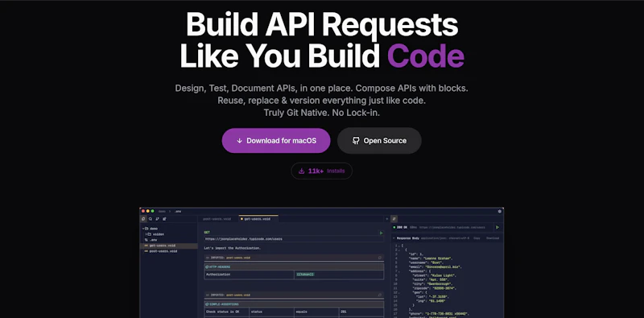Viewport: 644px width, 318px height.
Task: Click copy icon on IMPORTED row above HTTP-HEADERS
Action: coord(380,258)
